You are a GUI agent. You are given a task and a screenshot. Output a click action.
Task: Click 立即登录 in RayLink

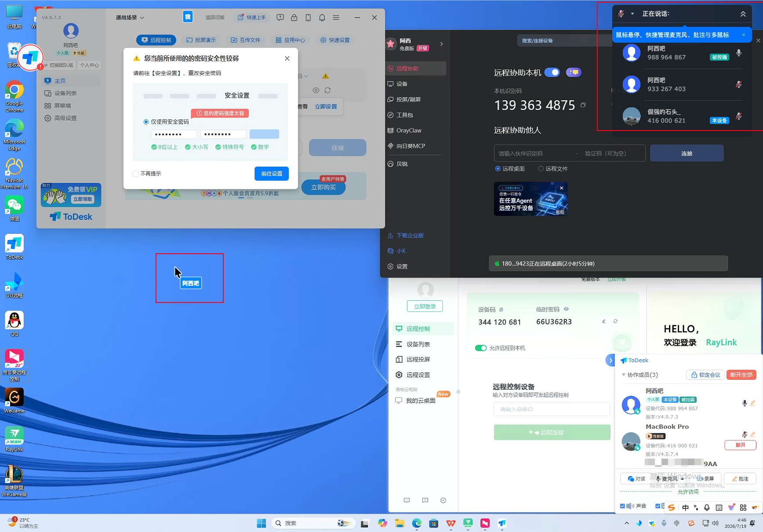tap(425, 306)
